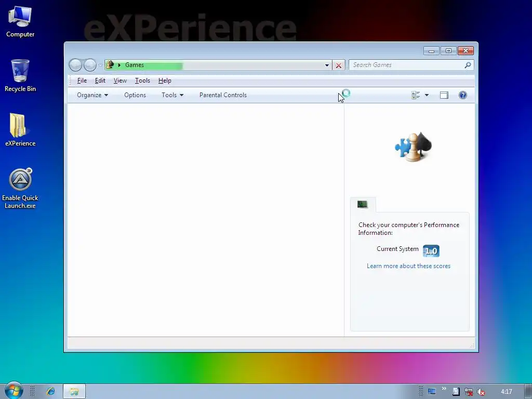Click the magnifier search icon

[468, 65]
